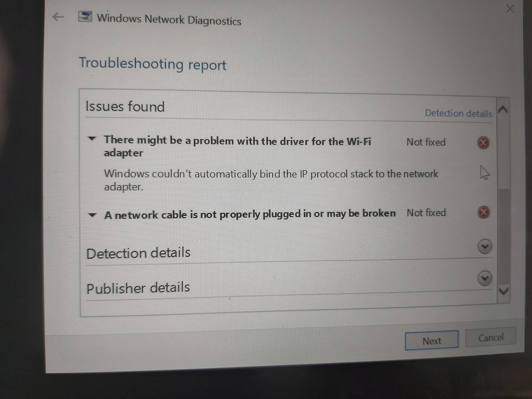The width and height of the screenshot is (532, 399).
Task: Collapse the network cable issue triangle
Action: [92, 215]
